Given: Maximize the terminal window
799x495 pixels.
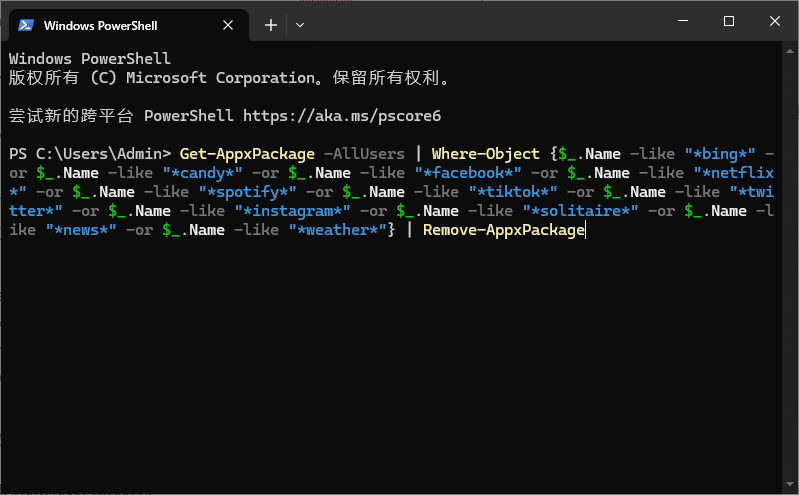Looking at the screenshot, I should [x=729, y=21].
